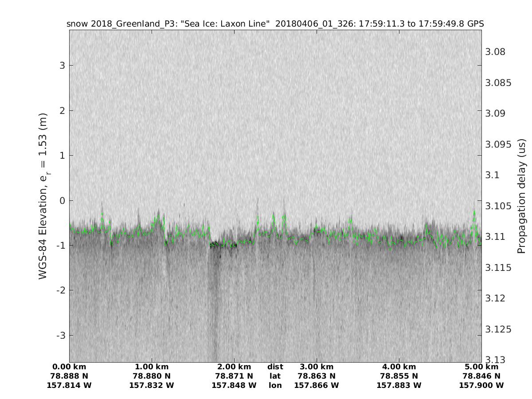Click the '2.00 km' x-axis tick label
532x399 pixels.
tap(234, 367)
